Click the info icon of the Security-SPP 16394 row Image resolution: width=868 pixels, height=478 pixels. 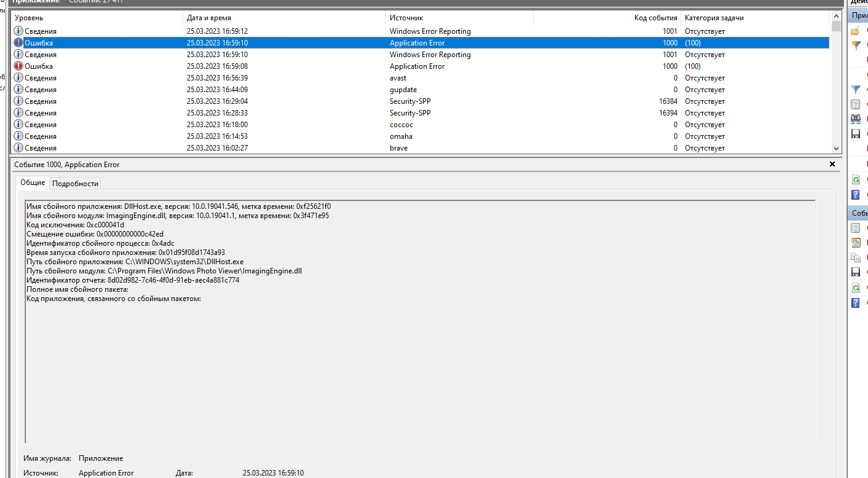click(18, 113)
